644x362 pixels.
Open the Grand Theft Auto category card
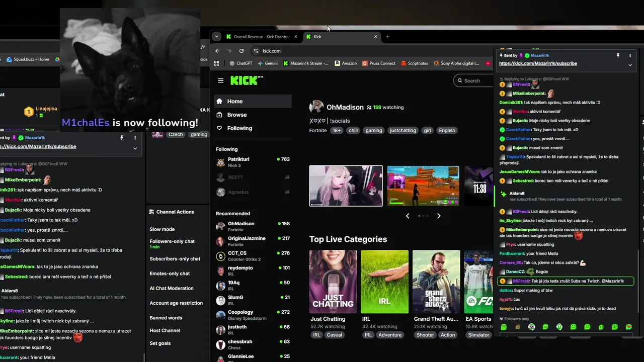pos(436,282)
